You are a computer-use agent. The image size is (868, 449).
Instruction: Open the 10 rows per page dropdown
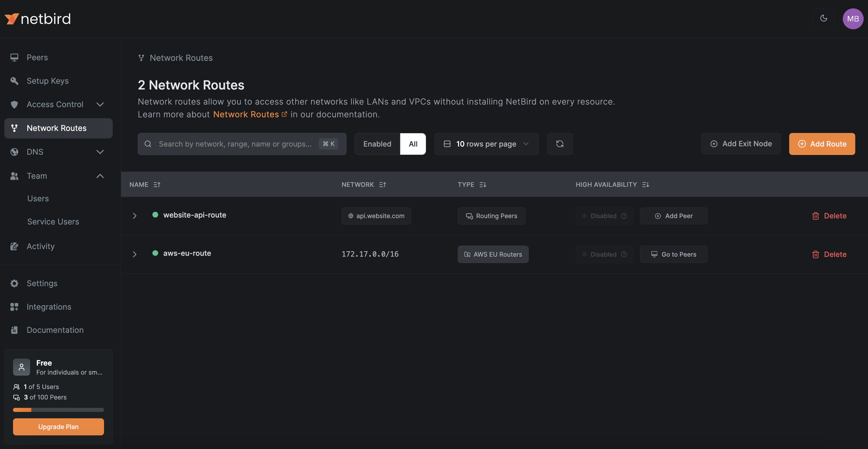pos(486,144)
